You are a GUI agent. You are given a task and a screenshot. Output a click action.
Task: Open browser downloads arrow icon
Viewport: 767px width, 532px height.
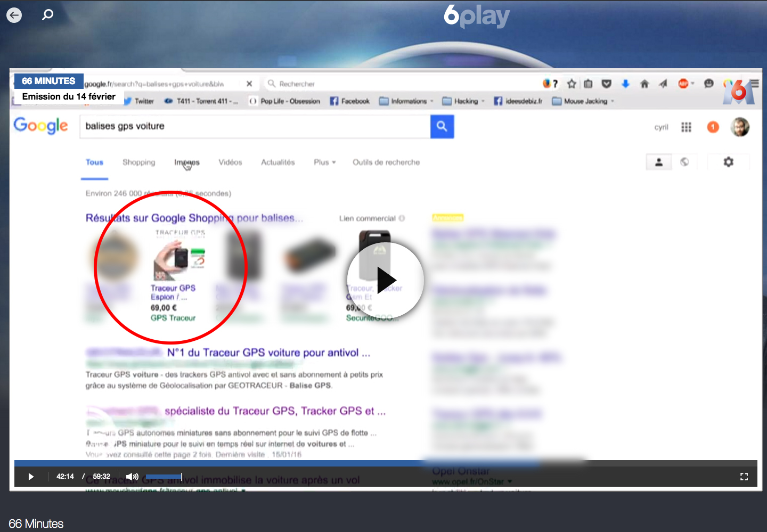coord(625,84)
